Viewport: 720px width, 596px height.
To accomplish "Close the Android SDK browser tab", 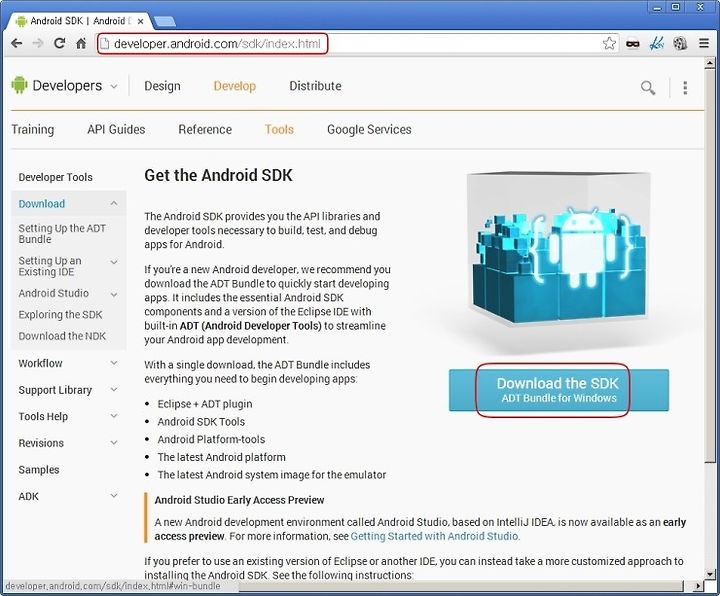I will [141, 22].
